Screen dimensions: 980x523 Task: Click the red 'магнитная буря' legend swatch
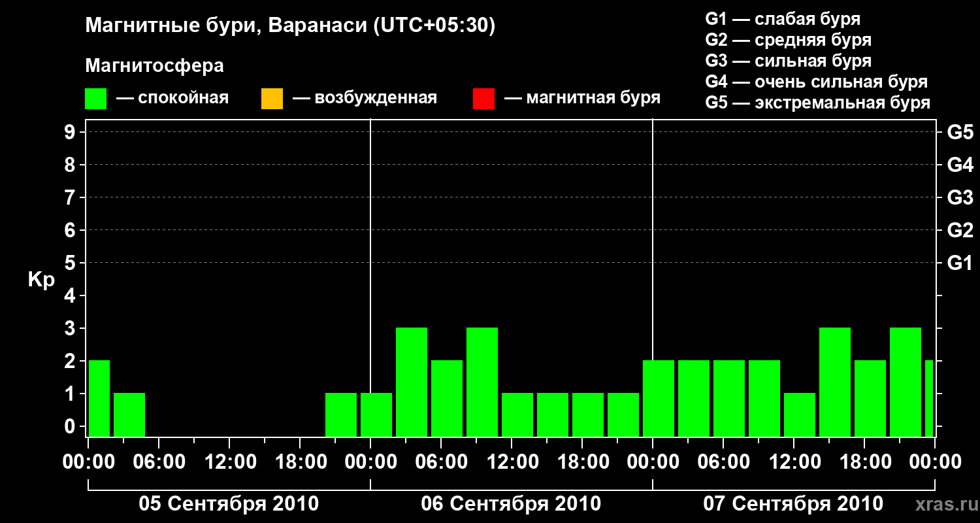pos(483,99)
